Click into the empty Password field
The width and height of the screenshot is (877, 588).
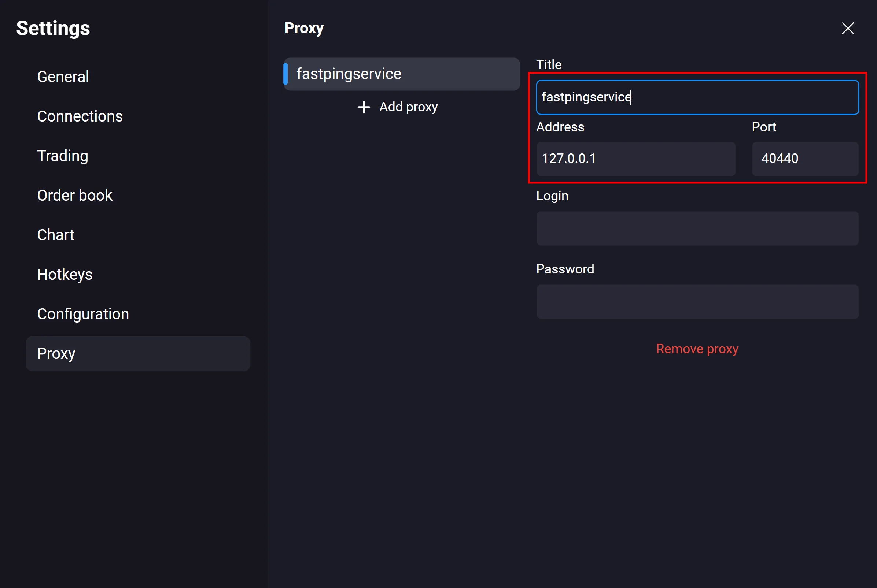tap(697, 302)
